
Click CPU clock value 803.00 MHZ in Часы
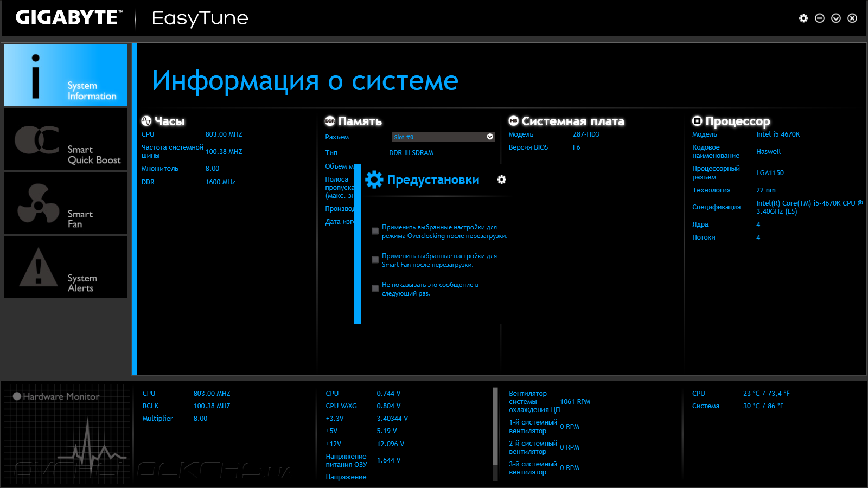224,134
